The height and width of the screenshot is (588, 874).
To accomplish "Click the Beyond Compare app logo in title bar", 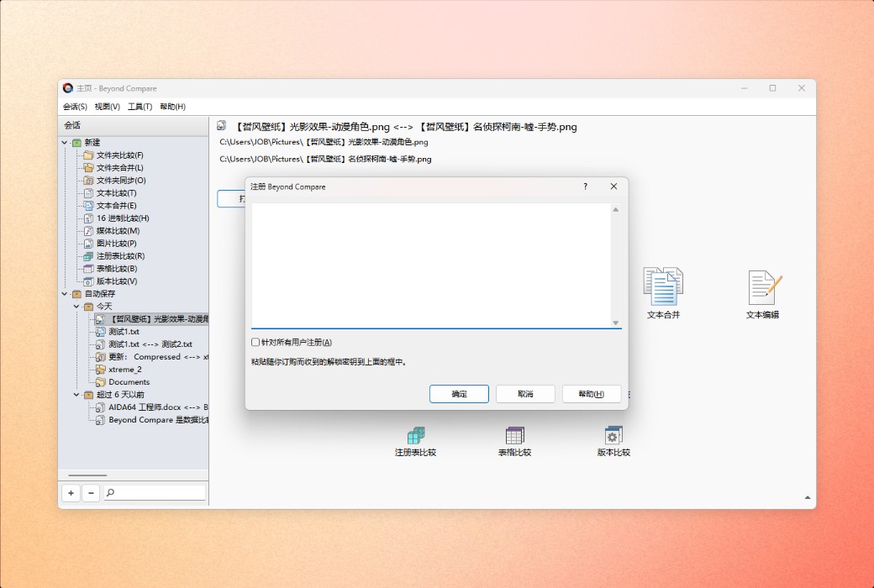I will click(68, 88).
